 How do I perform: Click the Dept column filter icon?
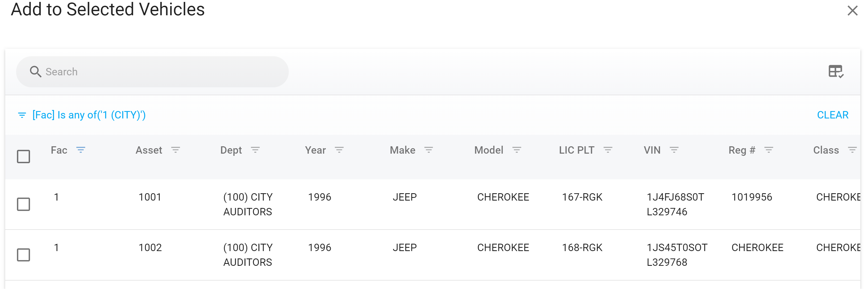click(x=255, y=150)
